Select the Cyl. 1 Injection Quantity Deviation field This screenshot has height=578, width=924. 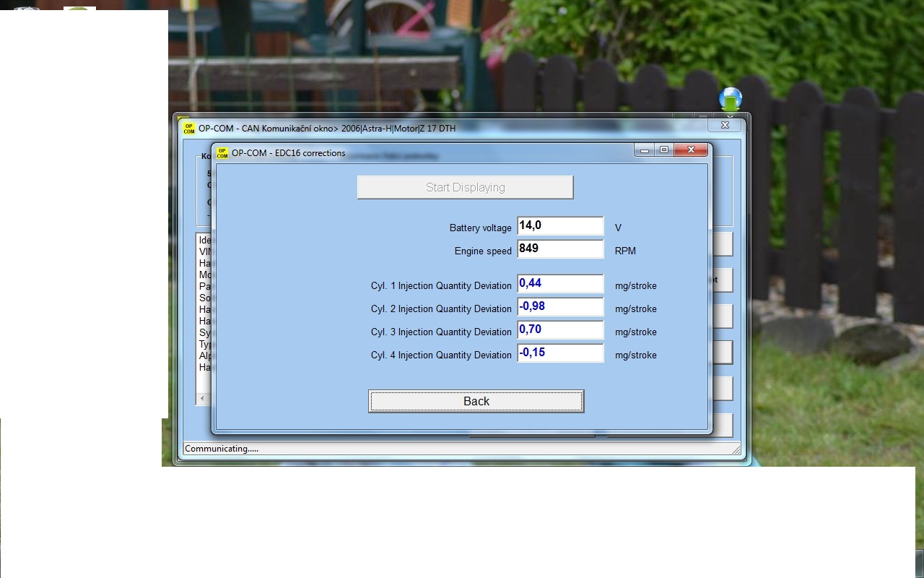560,284
